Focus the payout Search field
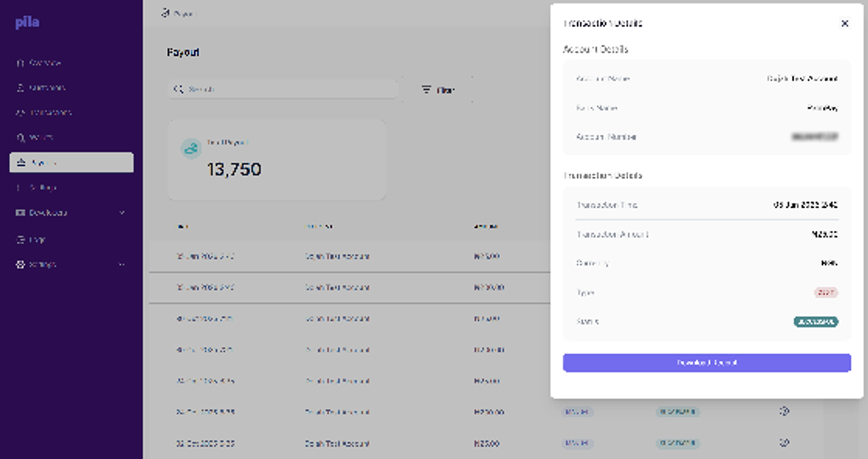The height and width of the screenshot is (459, 868). point(283,89)
